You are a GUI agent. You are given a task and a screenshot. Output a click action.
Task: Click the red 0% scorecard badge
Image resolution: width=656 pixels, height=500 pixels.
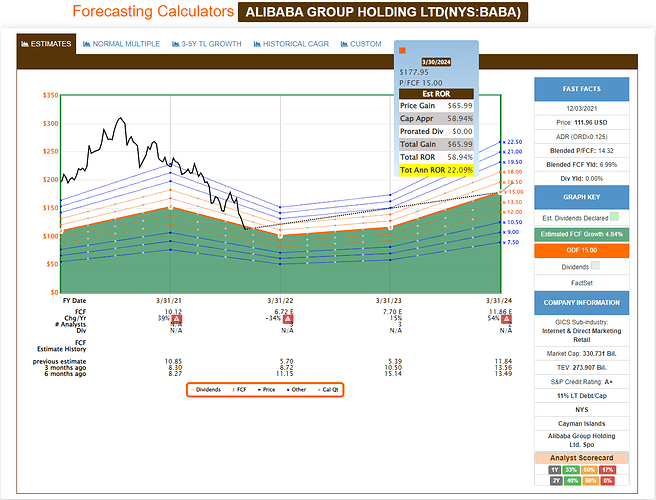coord(607,481)
